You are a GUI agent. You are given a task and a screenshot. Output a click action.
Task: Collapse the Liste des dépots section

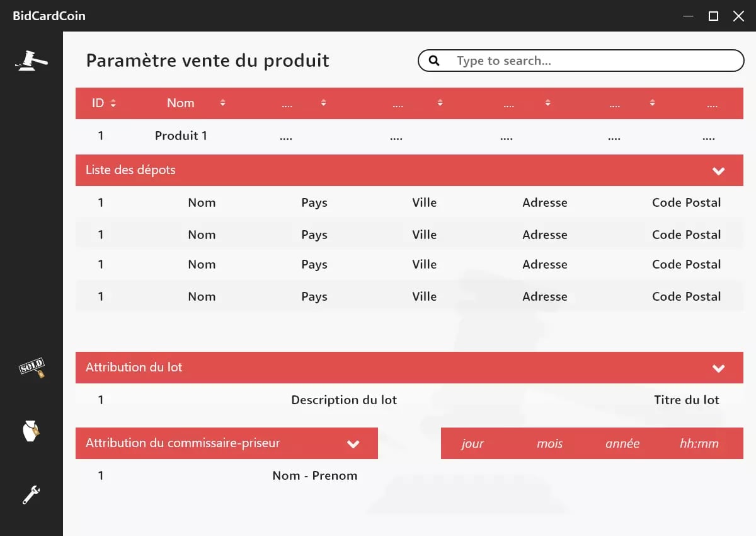pos(718,171)
